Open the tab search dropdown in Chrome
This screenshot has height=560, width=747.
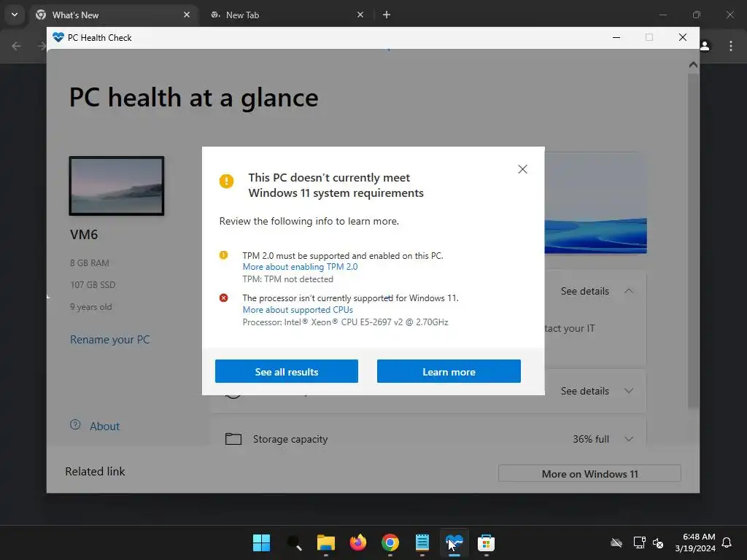(x=15, y=15)
